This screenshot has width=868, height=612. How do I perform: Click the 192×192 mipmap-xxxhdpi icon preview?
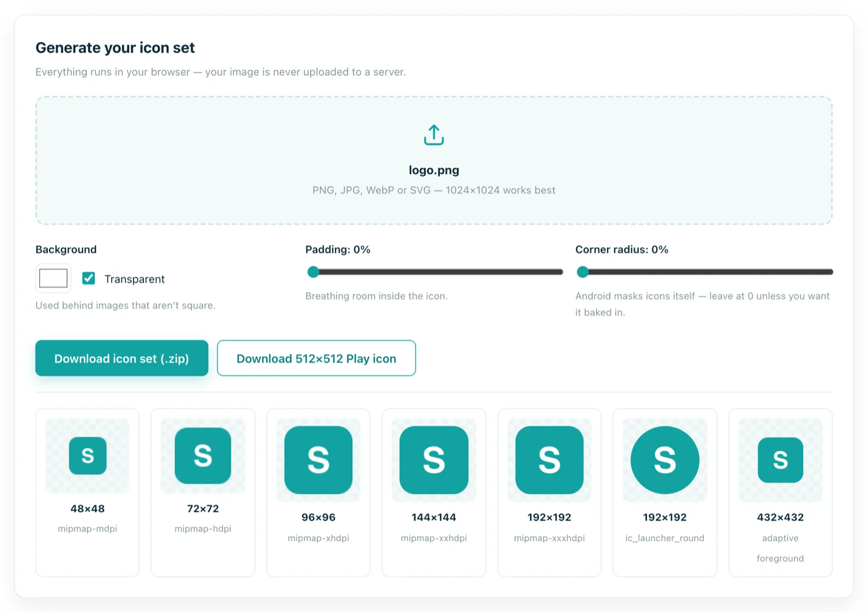(x=549, y=460)
